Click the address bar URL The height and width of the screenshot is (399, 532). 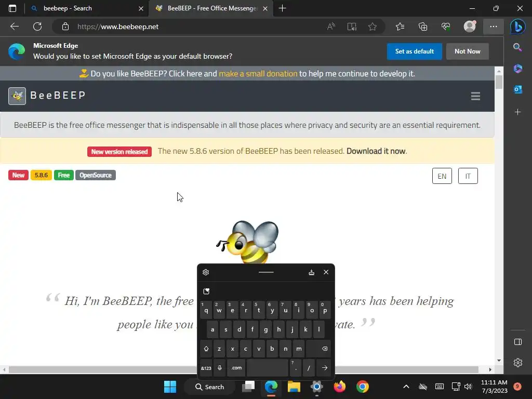(118, 26)
